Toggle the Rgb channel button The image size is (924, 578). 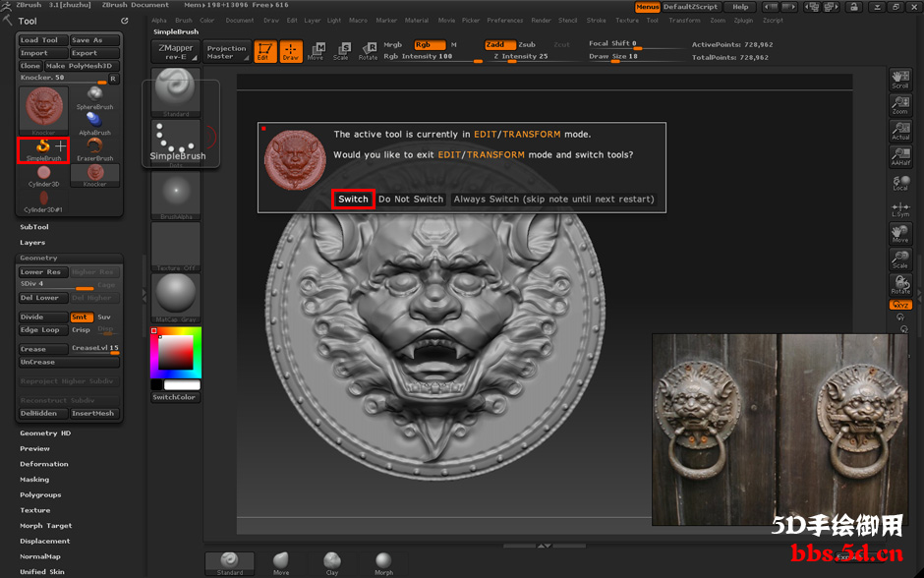coord(430,45)
